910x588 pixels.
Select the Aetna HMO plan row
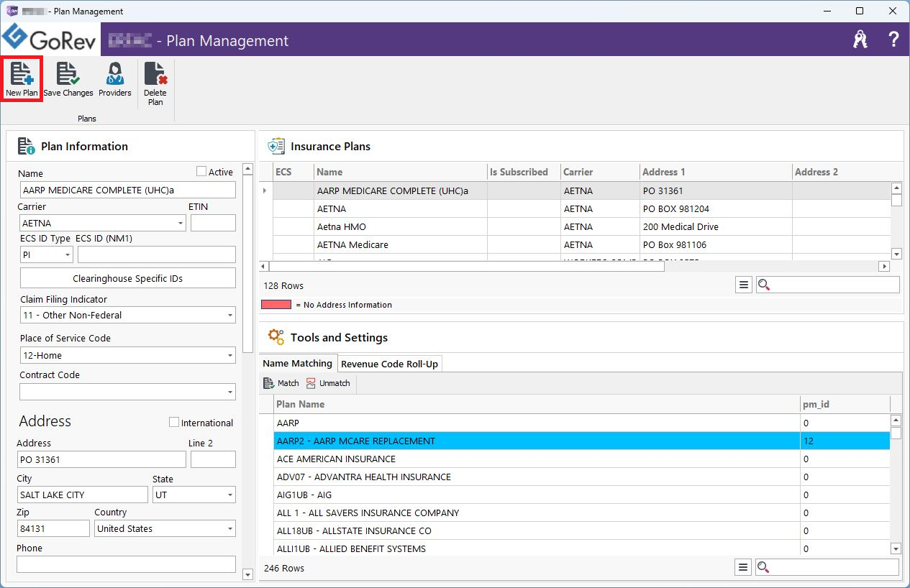pos(575,226)
